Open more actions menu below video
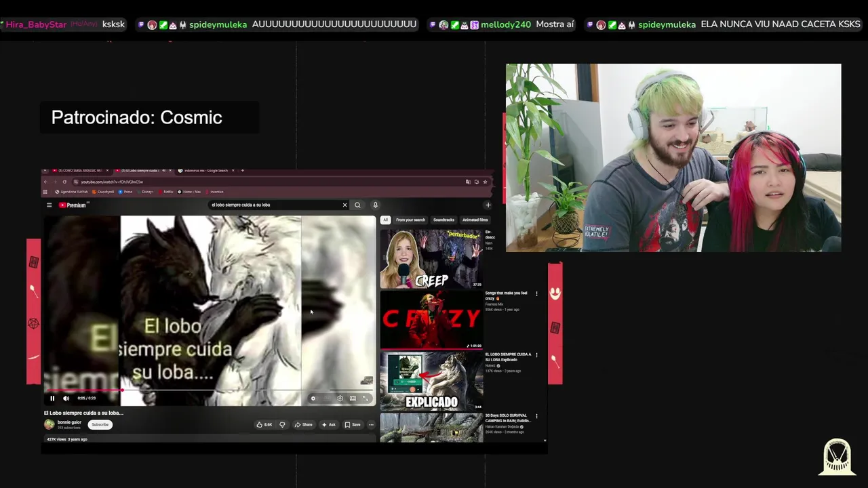Viewport: 868px width, 488px height. point(371,425)
